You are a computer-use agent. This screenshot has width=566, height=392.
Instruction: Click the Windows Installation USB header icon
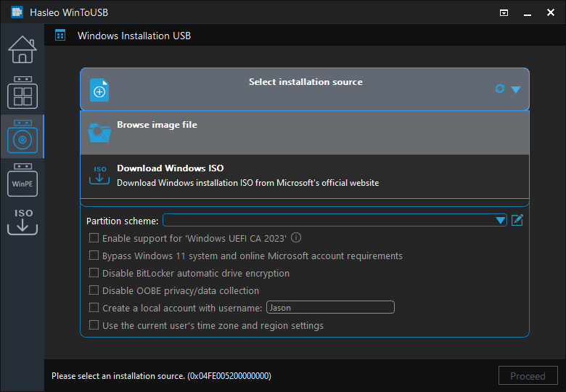tap(60, 36)
